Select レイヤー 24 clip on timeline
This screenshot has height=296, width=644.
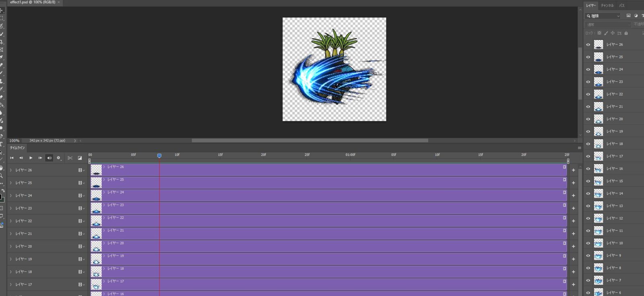coord(328,195)
